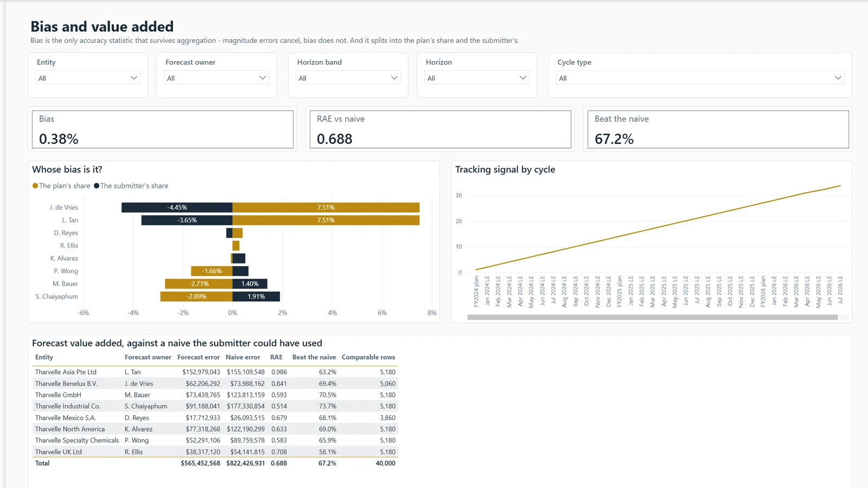
Task: Select M. Bauer -2.71% plan bar
Action: [199, 284]
